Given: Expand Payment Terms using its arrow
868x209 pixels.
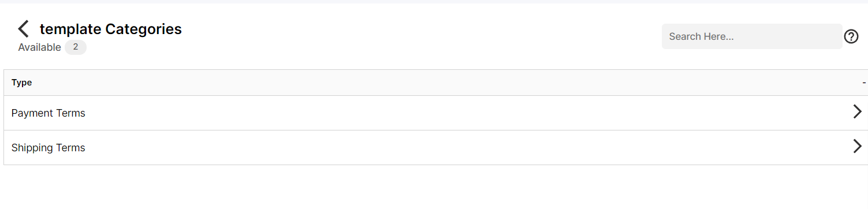Looking at the screenshot, I should coord(857,112).
